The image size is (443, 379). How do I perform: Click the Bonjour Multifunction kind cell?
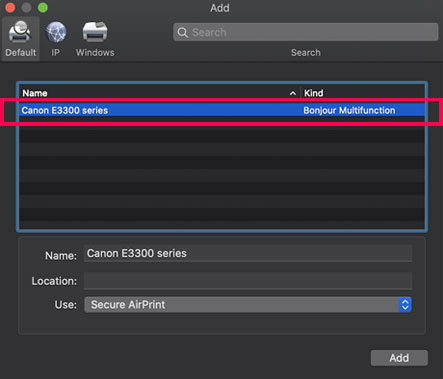(x=349, y=110)
